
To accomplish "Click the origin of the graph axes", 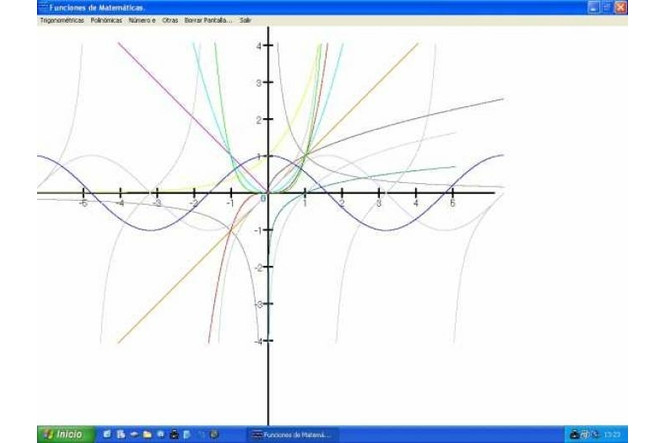I will pyautogui.click(x=268, y=193).
